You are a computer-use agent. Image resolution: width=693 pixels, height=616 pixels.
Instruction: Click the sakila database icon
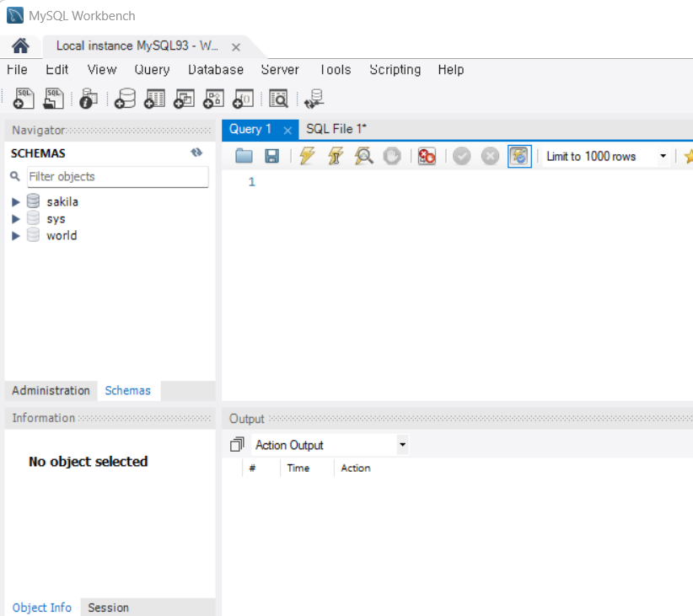(33, 201)
